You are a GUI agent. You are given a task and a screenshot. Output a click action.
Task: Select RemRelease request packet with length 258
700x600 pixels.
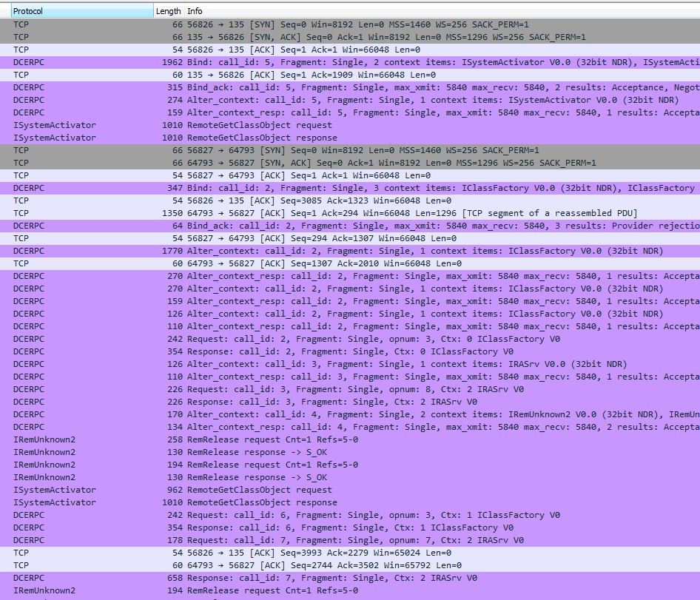point(350,439)
